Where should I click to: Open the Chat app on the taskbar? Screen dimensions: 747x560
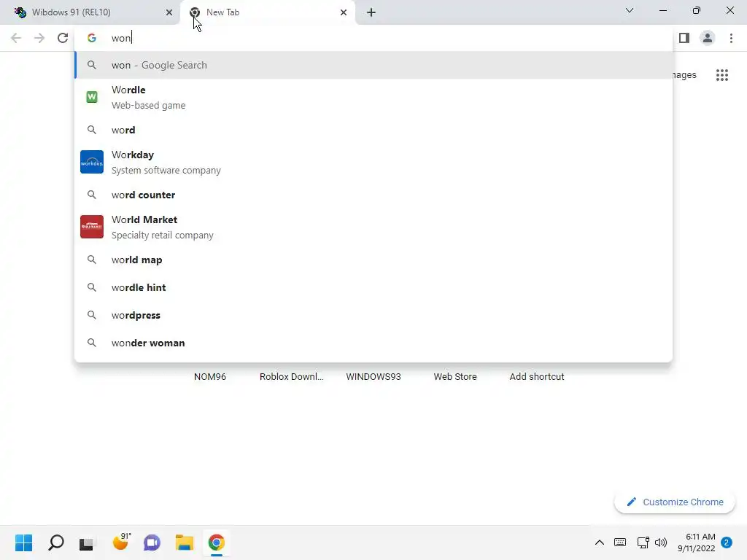point(152,542)
